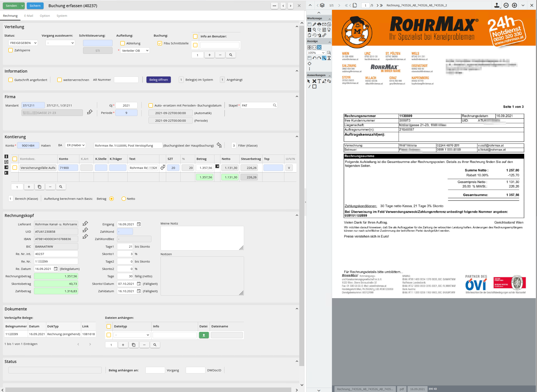Open the BA dropdown showing ER (Haben
This screenshot has height=392, width=537.
[75, 145]
